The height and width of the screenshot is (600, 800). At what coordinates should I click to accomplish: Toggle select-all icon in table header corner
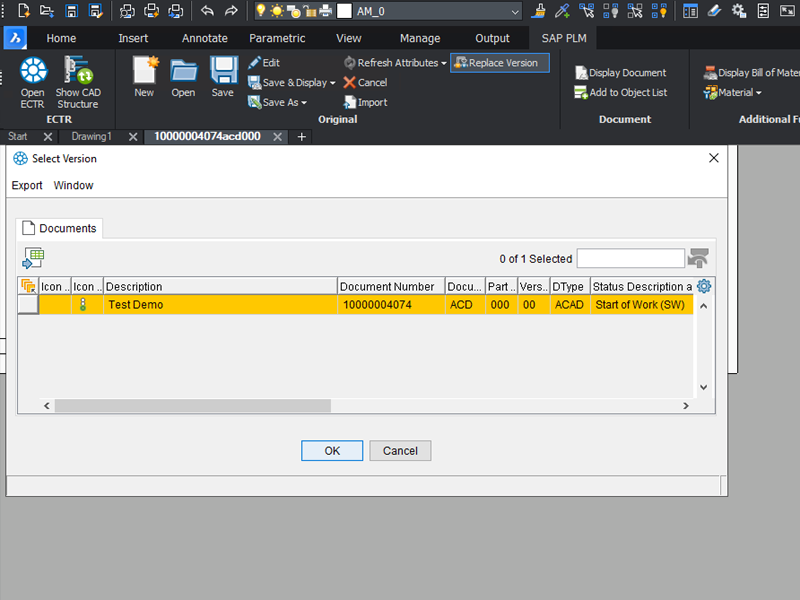click(x=28, y=287)
